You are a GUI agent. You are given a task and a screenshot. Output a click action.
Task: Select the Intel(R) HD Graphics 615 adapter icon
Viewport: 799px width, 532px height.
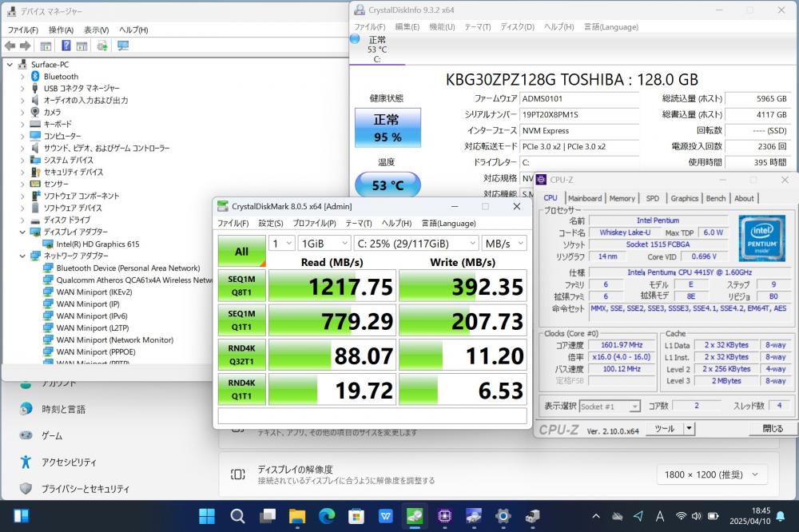pos(48,244)
